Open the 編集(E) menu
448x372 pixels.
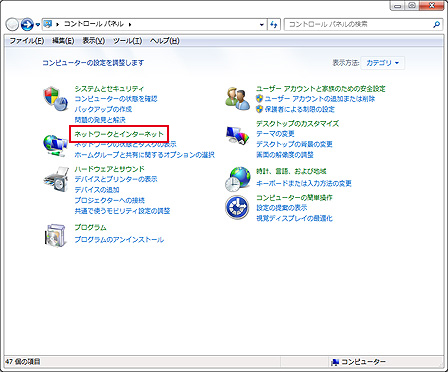(63, 41)
